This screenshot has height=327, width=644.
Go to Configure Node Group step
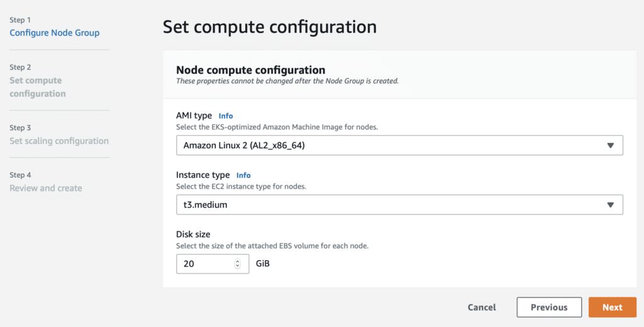[55, 33]
